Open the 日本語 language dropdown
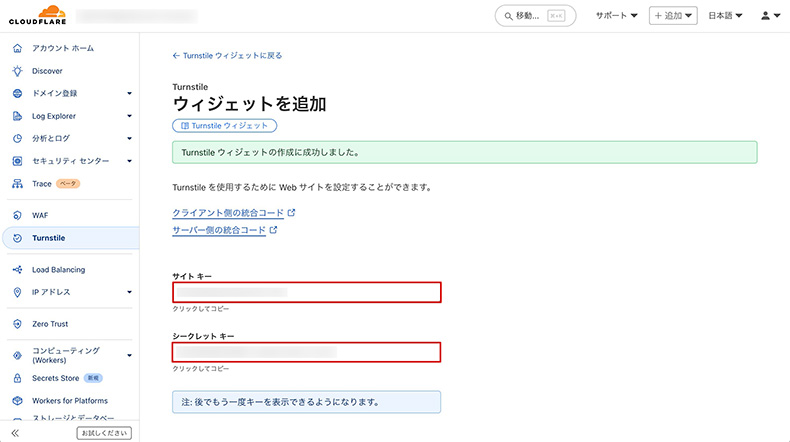790x442 pixels. coord(726,16)
